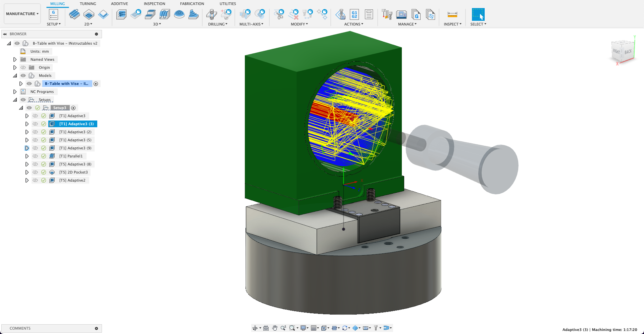This screenshot has height=334, width=644.
Task: Select the 2D Adaptive Clearing tool
Action: [x=74, y=14]
